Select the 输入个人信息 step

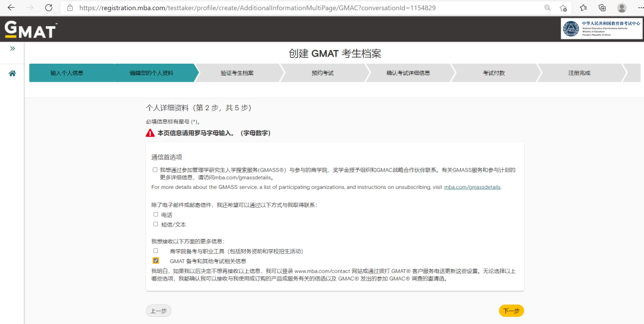point(67,73)
